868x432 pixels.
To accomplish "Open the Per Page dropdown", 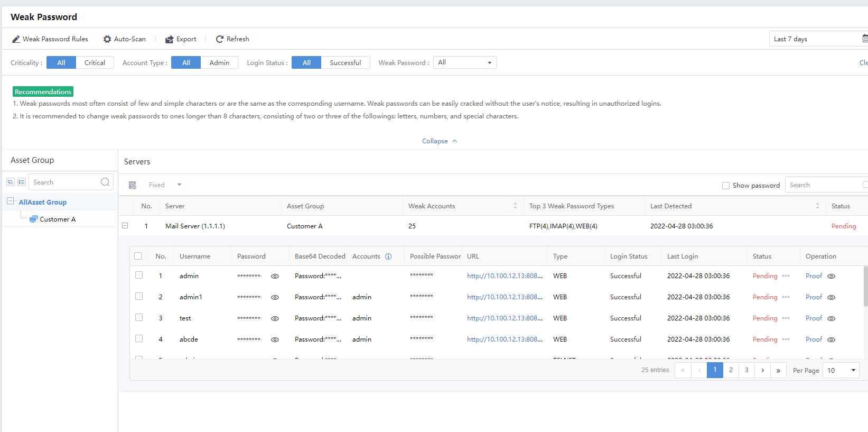I will tap(841, 370).
